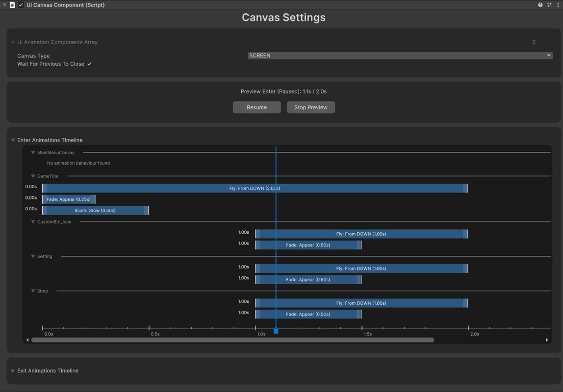Open component help reference icon
The width and height of the screenshot is (563, 392).
540,5
